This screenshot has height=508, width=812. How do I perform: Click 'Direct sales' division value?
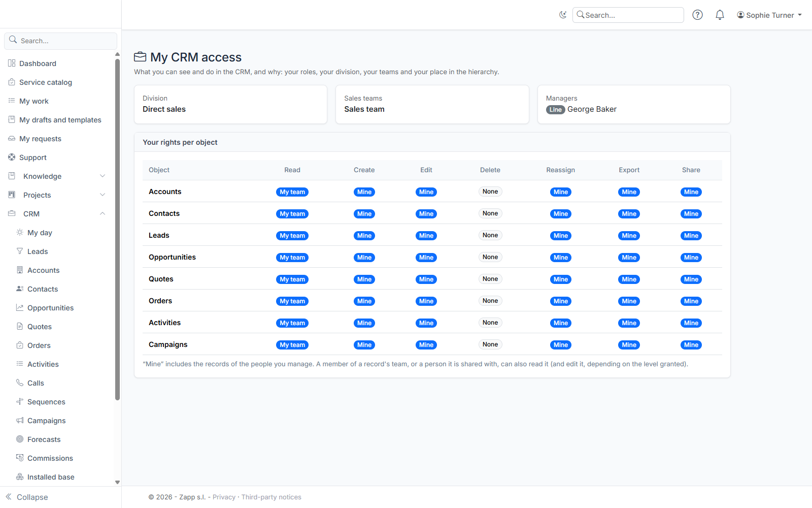pos(164,109)
